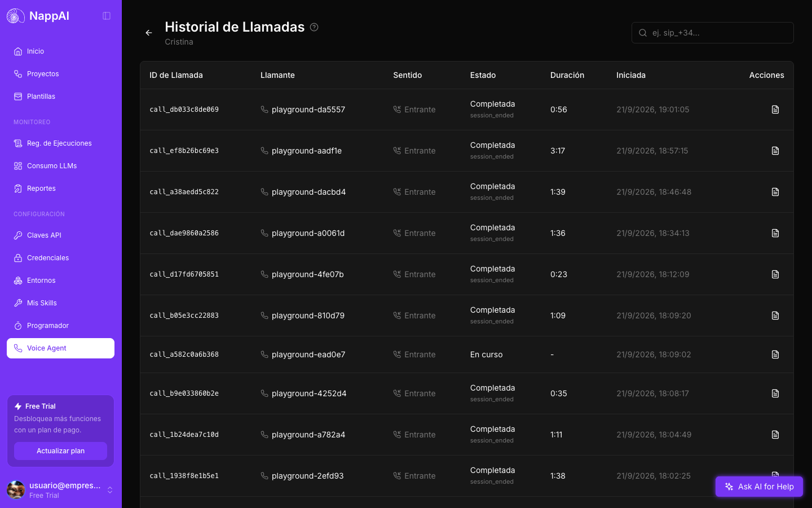
Task: Open Proyectos in the sidebar
Action: [x=60, y=74]
